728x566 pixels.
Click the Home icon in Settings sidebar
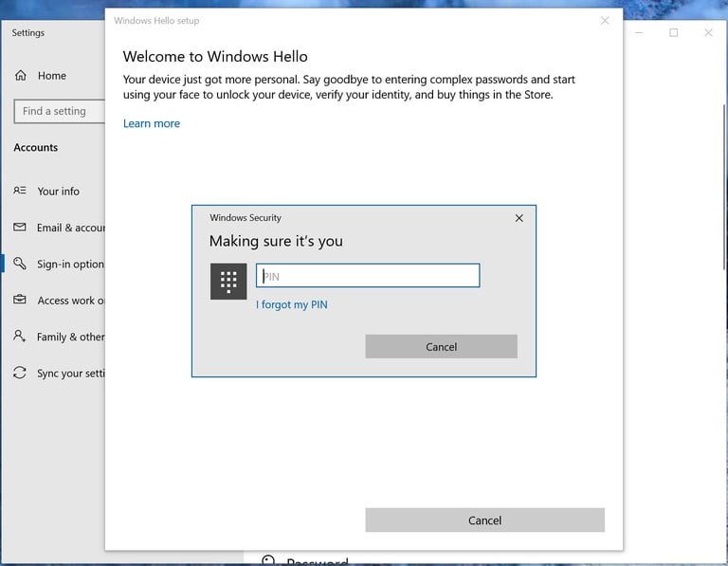pyautogui.click(x=21, y=75)
